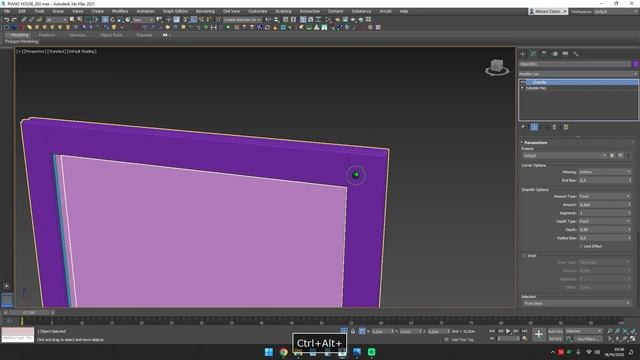Open the Utilities command panel tab
The image size is (640, 360).
pyautogui.click(x=576, y=54)
